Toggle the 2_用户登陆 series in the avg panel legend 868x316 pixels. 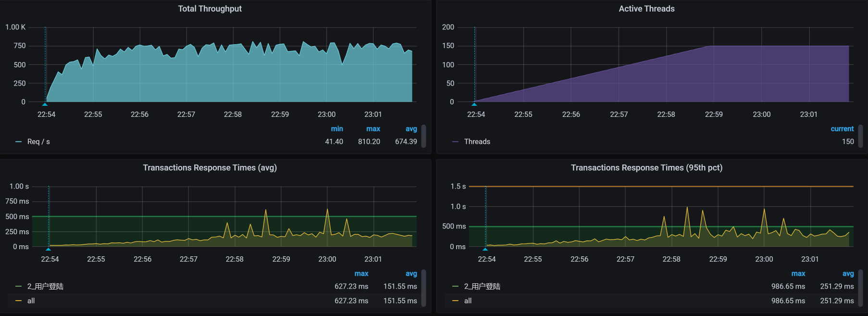tap(45, 287)
